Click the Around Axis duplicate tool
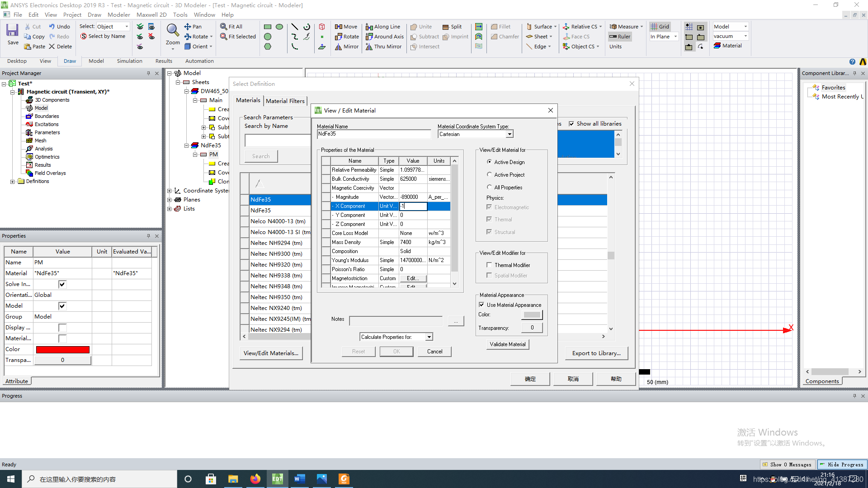 (x=385, y=37)
